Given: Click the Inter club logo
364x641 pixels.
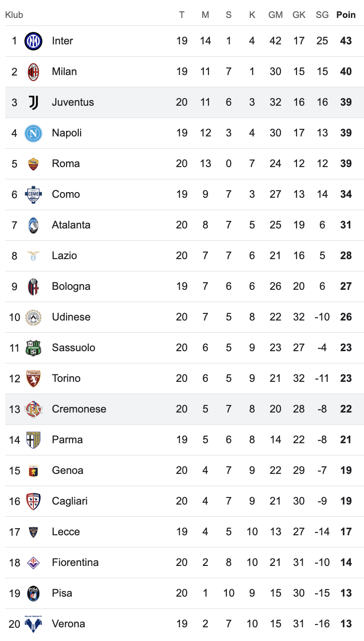Looking at the screenshot, I should [x=33, y=41].
